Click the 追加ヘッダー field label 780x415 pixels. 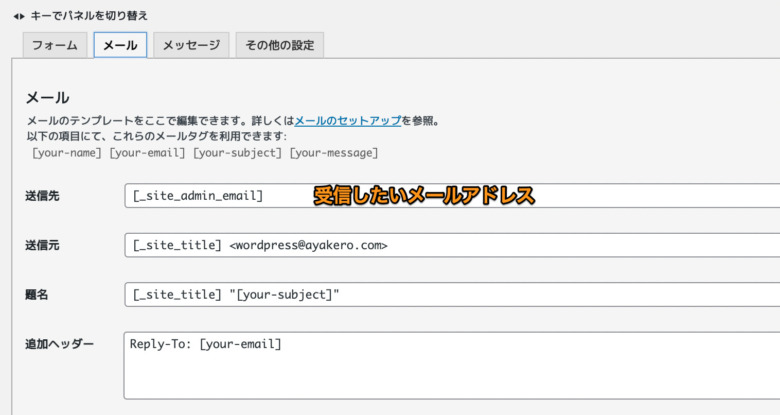[59, 344]
